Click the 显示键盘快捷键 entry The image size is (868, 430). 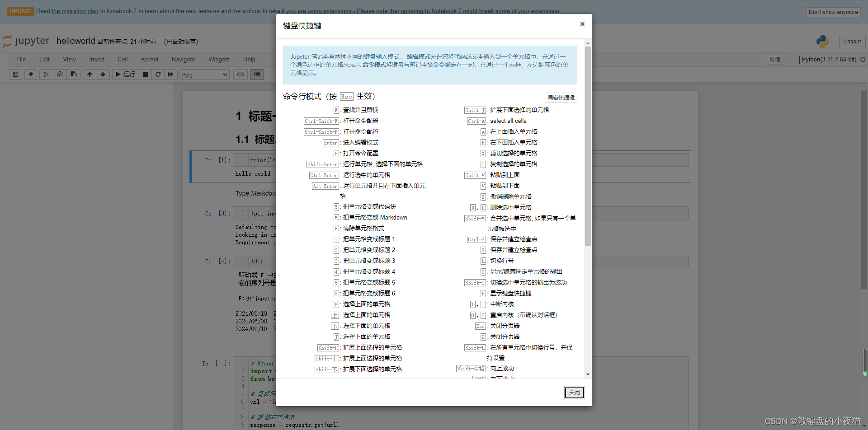(x=511, y=294)
